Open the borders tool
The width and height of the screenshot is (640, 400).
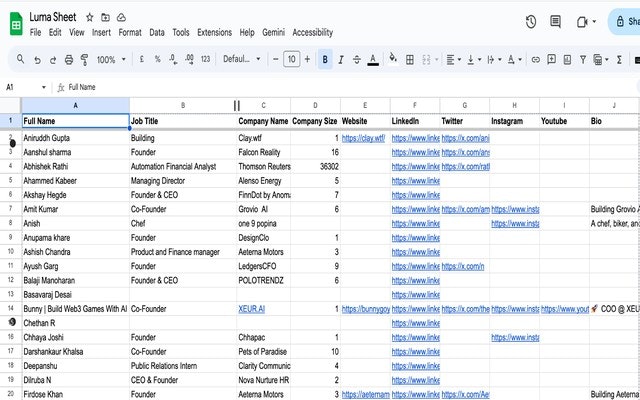(x=410, y=60)
